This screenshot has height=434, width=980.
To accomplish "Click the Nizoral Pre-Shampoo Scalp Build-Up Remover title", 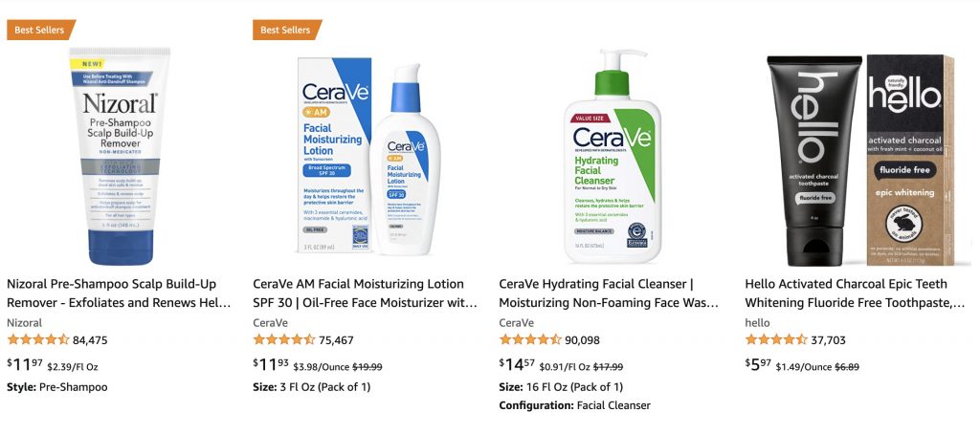I will (x=119, y=293).
